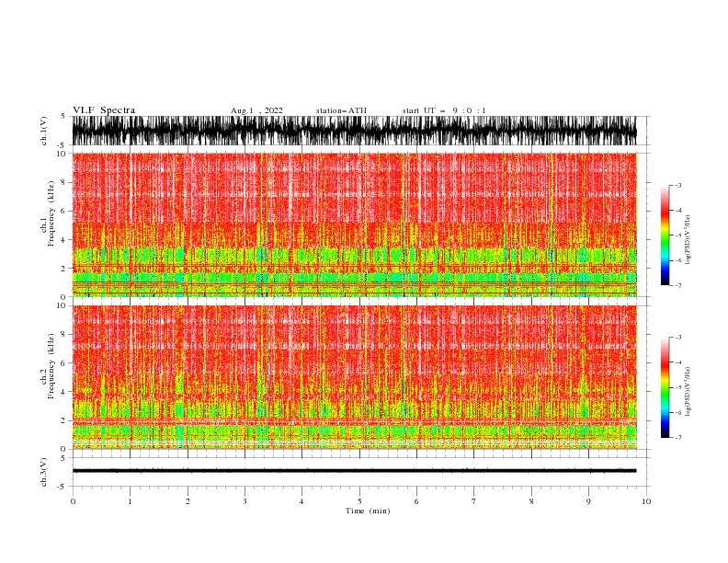This screenshot has width=728, height=563.
Task: Click the ch.1(V) waveform trace
Action: click(355, 131)
